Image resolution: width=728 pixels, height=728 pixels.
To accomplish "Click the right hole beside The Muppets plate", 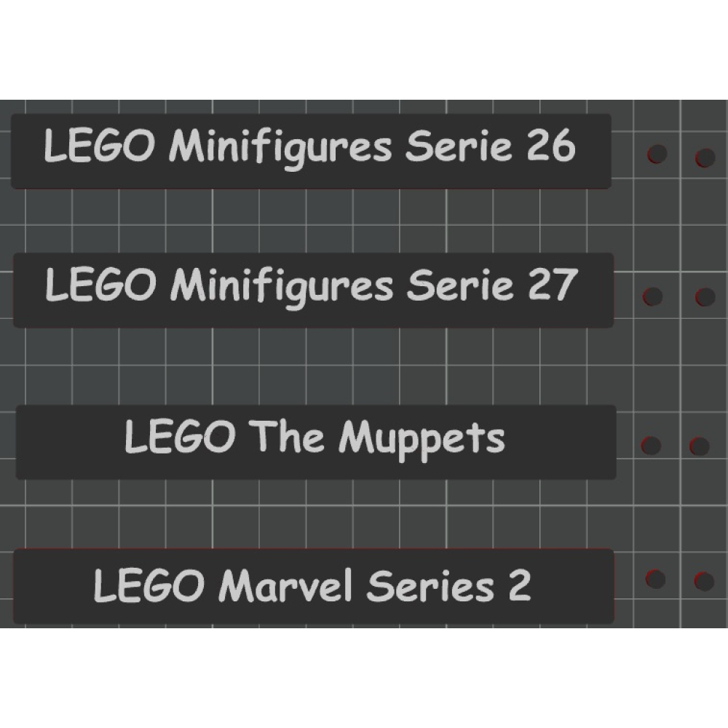I will tap(699, 446).
